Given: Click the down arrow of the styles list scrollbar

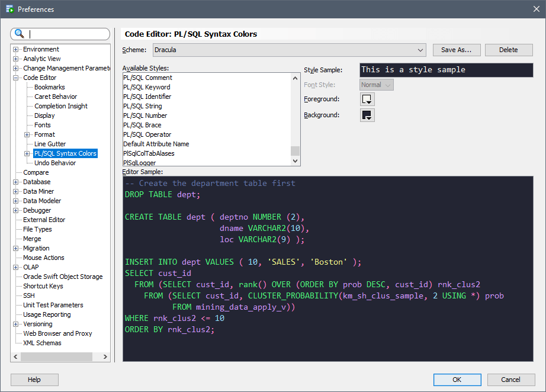Looking at the screenshot, I should 296,159.
